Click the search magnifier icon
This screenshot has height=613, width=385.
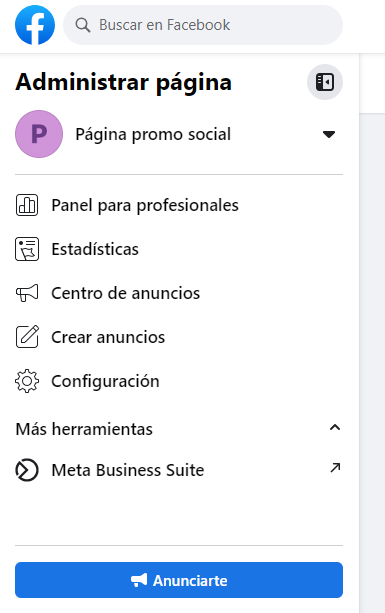(83, 25)
